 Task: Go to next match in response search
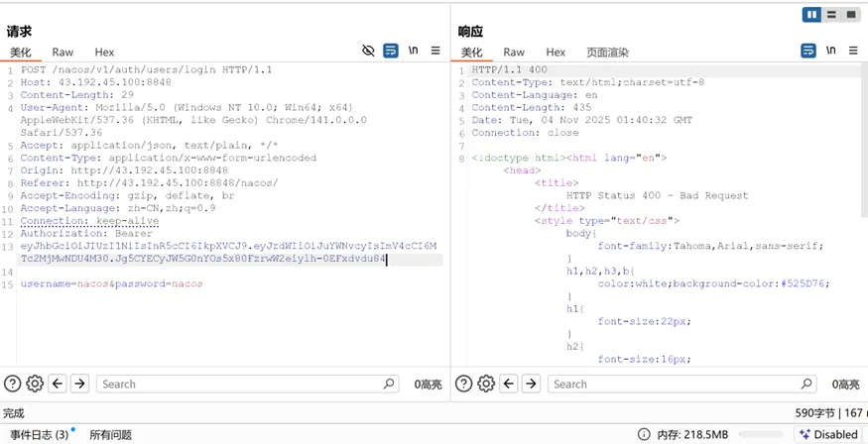coord(531,384)
